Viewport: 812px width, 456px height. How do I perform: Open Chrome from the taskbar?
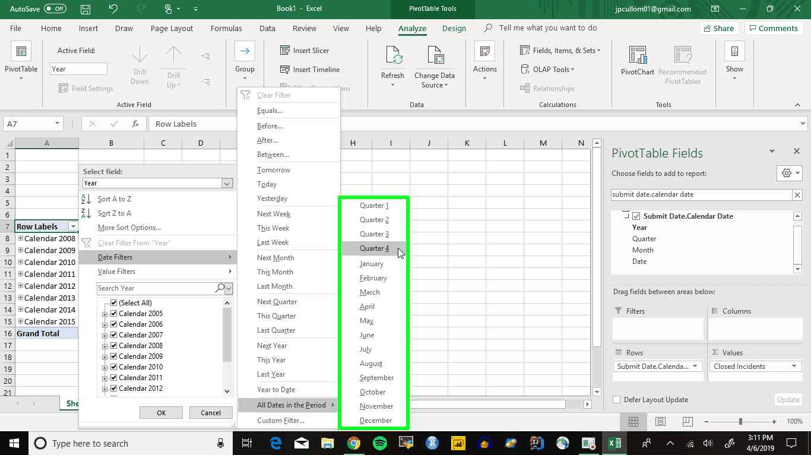coord(354,444)
